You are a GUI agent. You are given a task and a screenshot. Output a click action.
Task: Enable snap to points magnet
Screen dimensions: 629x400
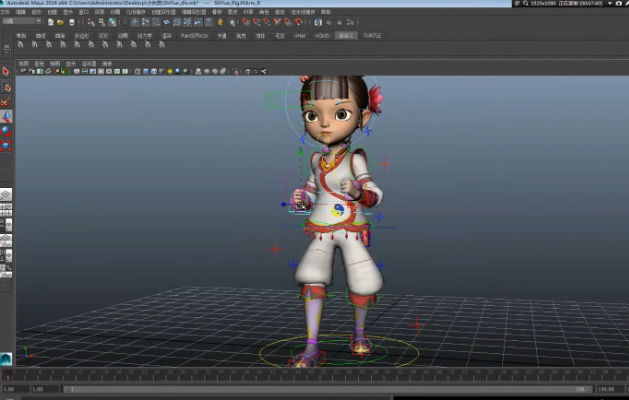(267, 22)
